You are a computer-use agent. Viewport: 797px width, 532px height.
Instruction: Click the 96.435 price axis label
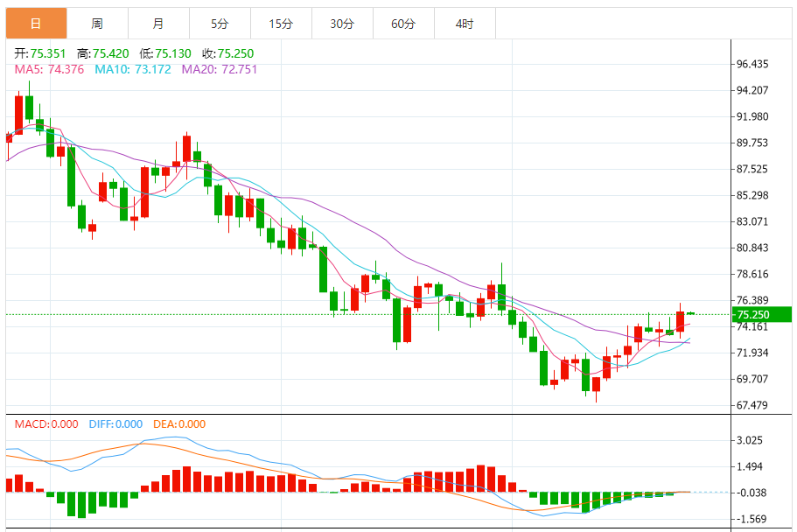coord(752,64)
